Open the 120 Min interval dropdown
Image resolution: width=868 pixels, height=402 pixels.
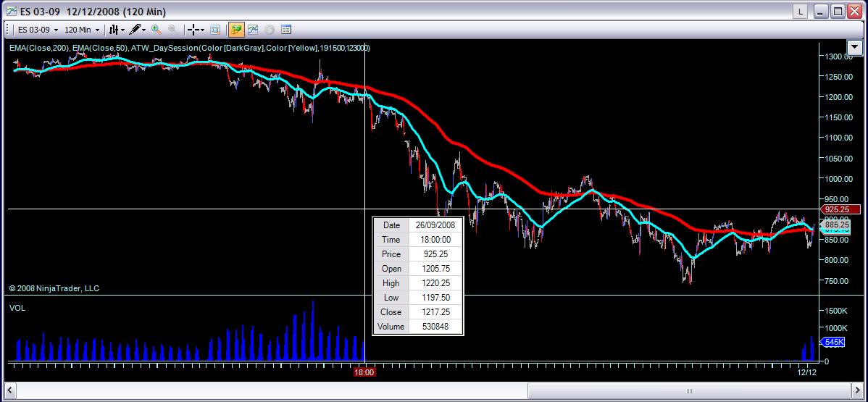click(x=82, y=30)
